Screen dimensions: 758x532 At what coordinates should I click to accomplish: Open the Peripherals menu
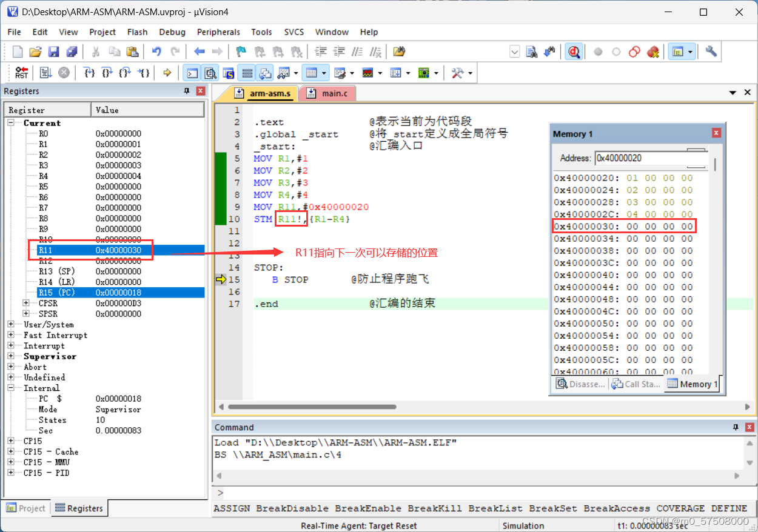coord(218,32)
